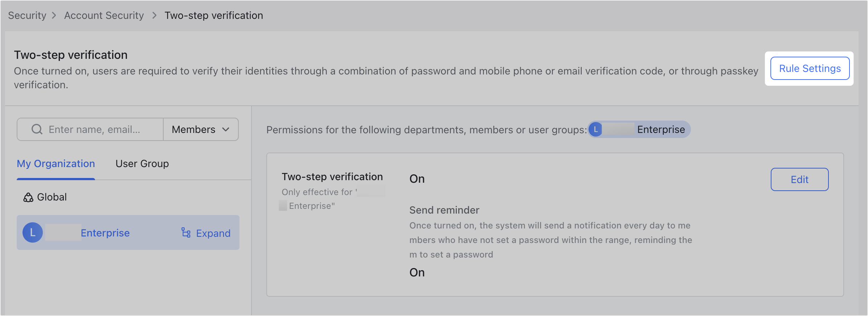This screenshot has height=316, width=868.
Task: Click the search magnifier icon
Action: pyautogui.click(x=36, y=129)
